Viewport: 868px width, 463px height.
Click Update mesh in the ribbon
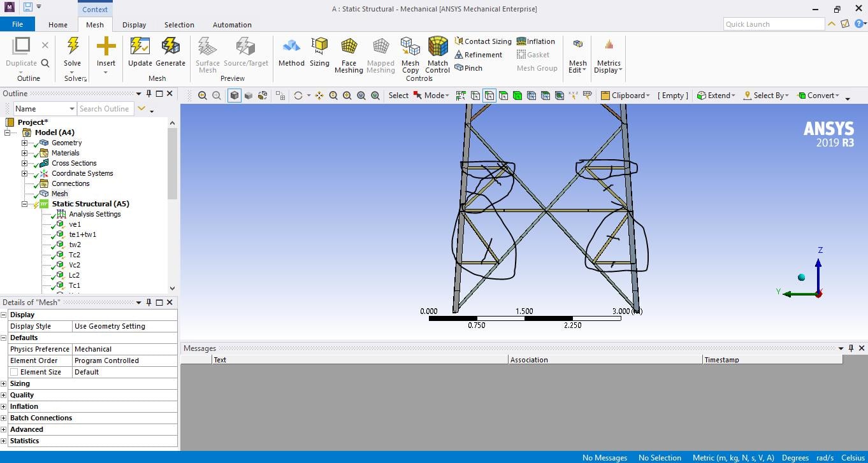140,52
